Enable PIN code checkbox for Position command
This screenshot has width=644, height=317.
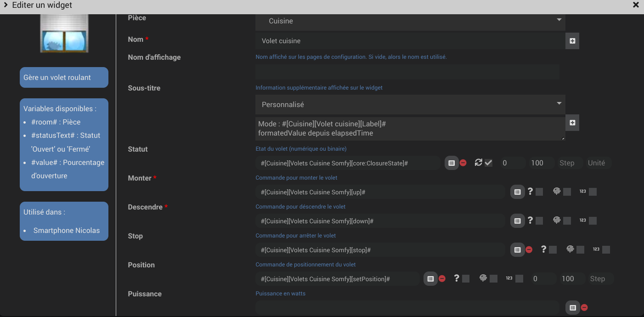point(519,279)
